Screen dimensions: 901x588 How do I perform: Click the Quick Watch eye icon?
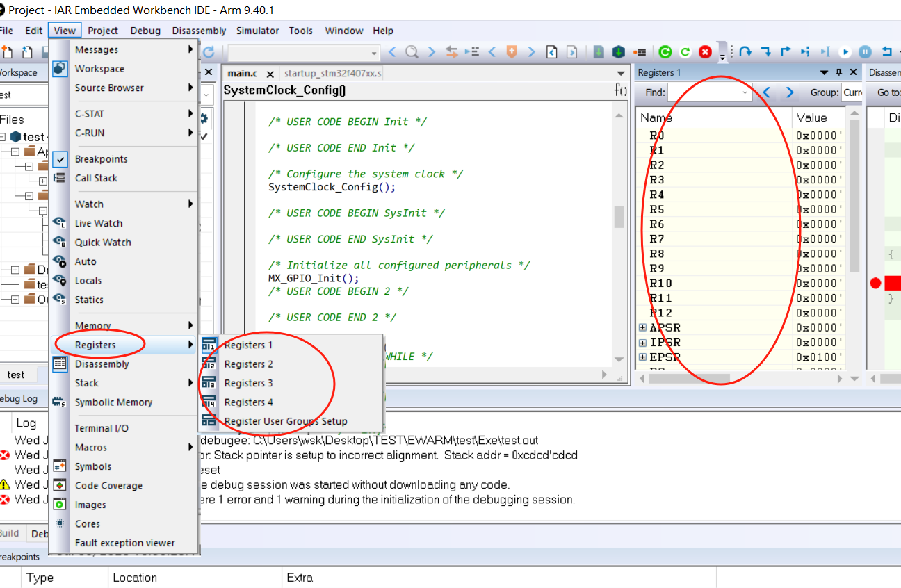pos(60,242)
